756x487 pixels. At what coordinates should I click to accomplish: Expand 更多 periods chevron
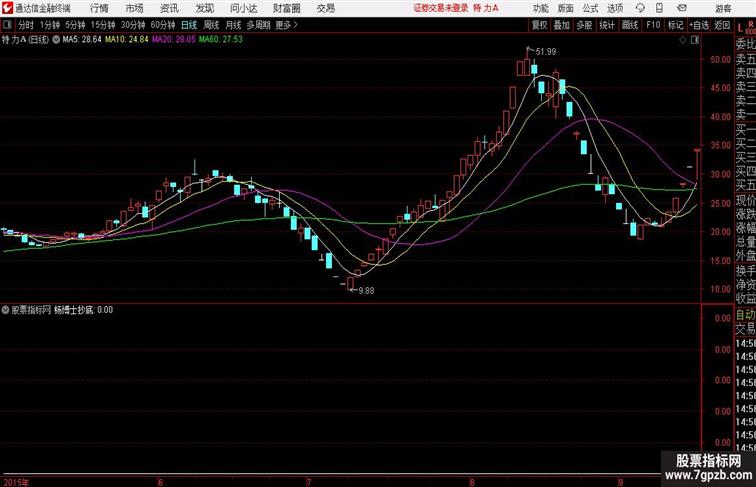coord(296,25)
